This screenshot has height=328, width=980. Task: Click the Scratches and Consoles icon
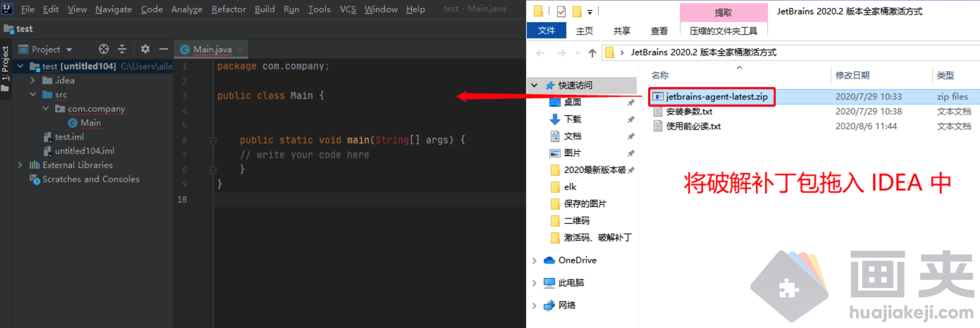click(35, 179)
